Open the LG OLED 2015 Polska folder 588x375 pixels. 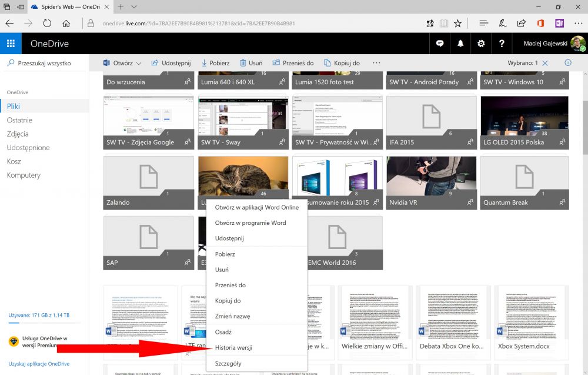click(524, 123)
